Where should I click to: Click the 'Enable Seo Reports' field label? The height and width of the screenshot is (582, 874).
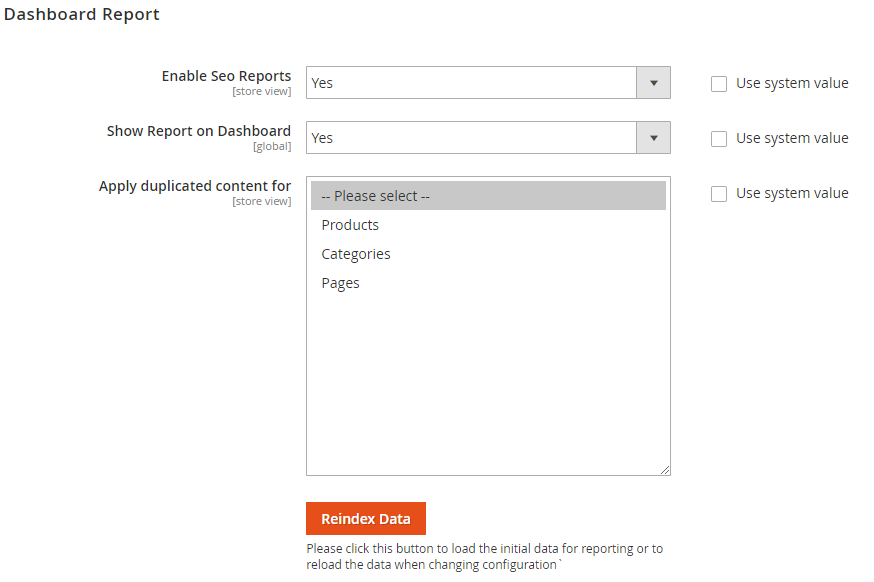(x=226, y=76)
